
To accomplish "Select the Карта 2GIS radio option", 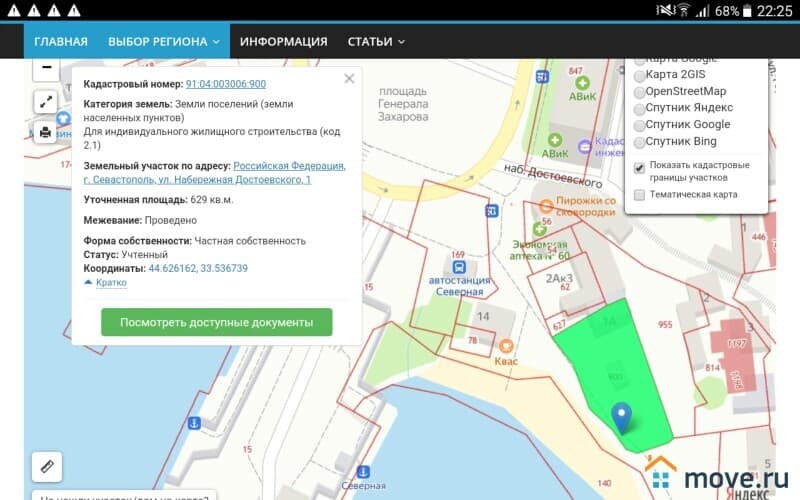I will click(640, 76).
